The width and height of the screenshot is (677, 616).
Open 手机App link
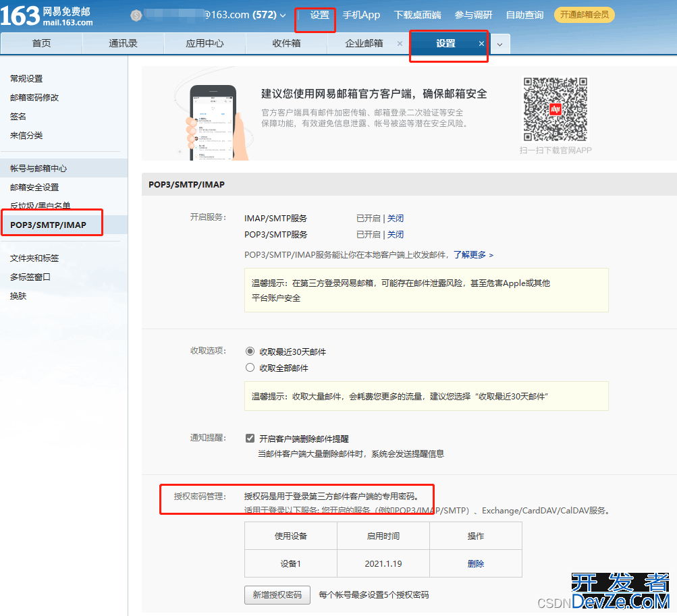361,15
